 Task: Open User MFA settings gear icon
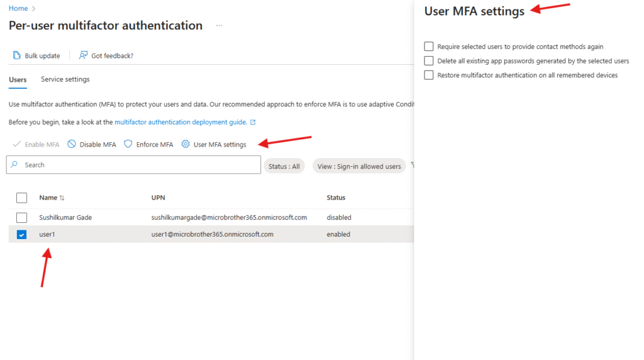coord(186,144)
